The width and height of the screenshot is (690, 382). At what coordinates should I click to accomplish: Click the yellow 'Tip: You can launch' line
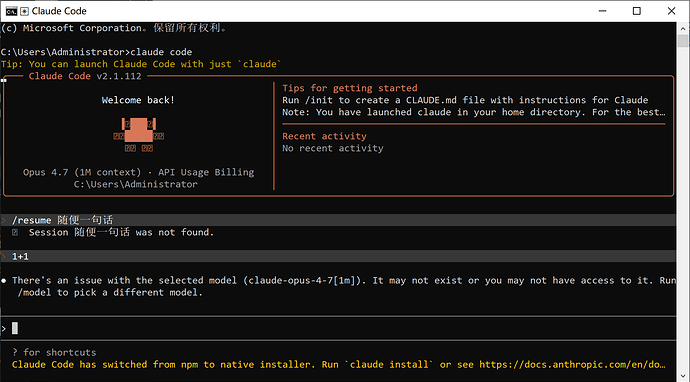pyautogui.click(x=141, y=64)
